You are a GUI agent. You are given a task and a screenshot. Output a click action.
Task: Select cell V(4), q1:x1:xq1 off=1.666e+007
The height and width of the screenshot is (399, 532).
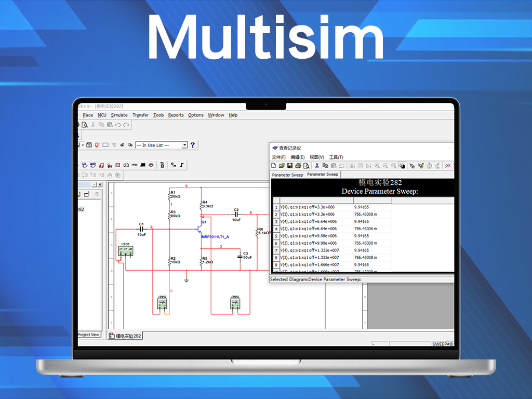[x=316, y=264]
